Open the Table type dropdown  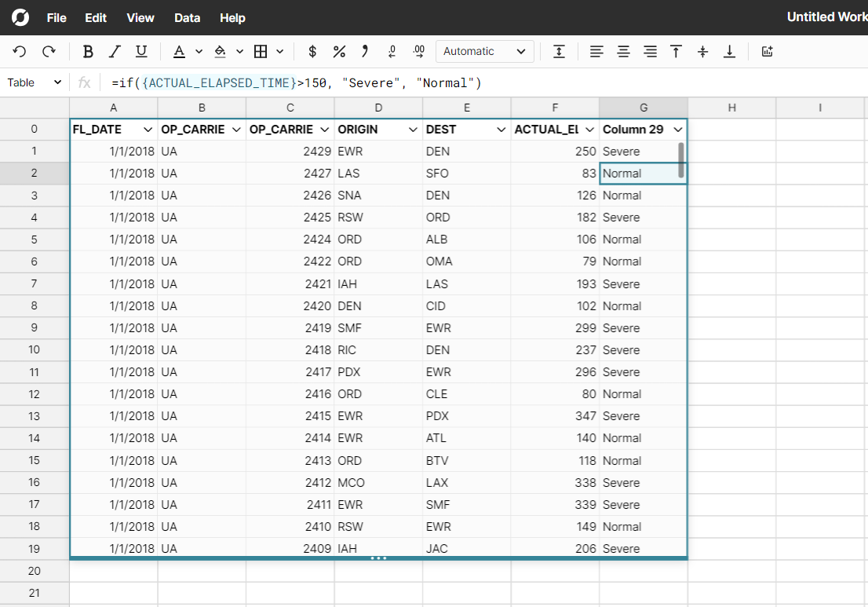click(x=35, y=82)
